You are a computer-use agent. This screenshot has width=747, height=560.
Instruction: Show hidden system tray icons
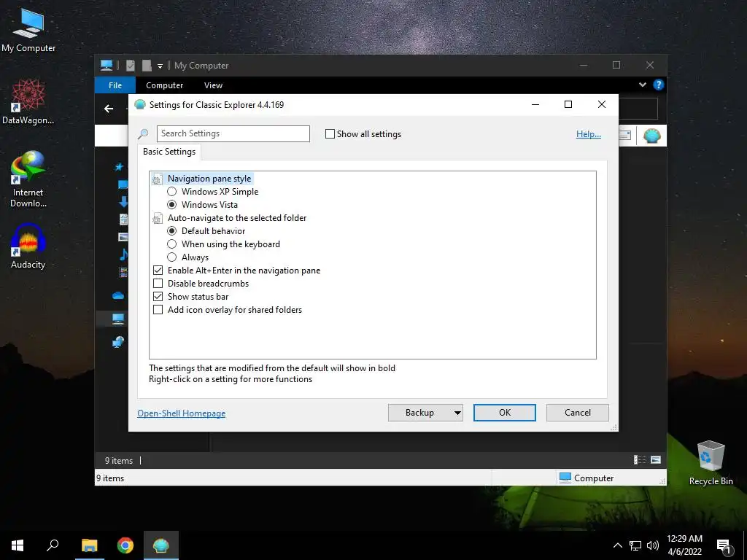(617, 545)
